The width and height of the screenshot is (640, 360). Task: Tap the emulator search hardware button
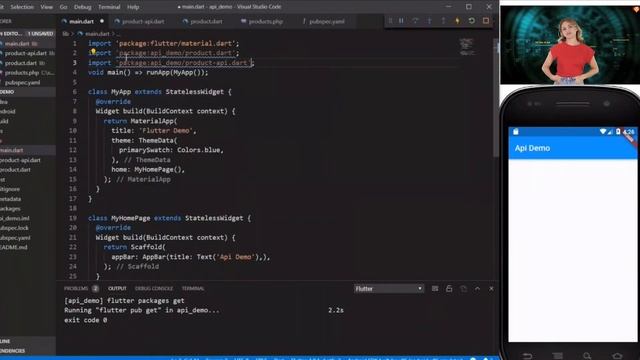pyautogui.click(x=587, y=356)
